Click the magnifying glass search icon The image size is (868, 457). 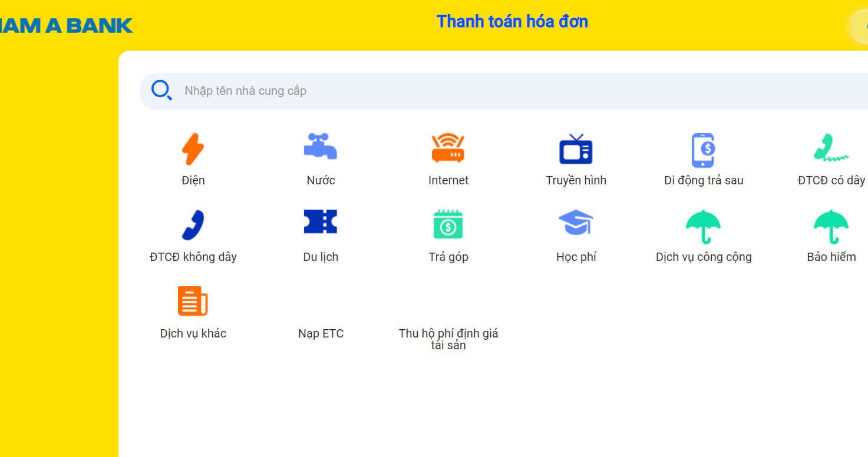pos(161,90)
